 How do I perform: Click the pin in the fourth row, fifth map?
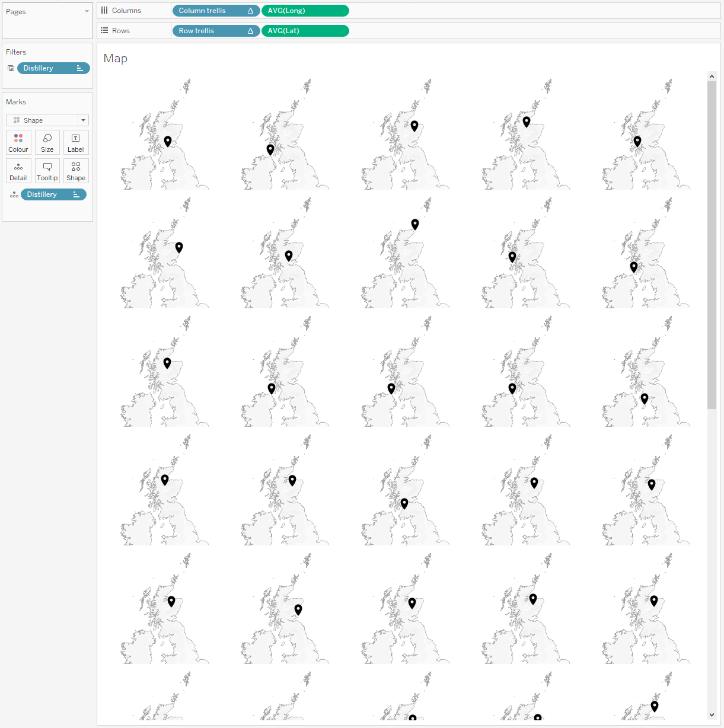(x=652, y=484)
